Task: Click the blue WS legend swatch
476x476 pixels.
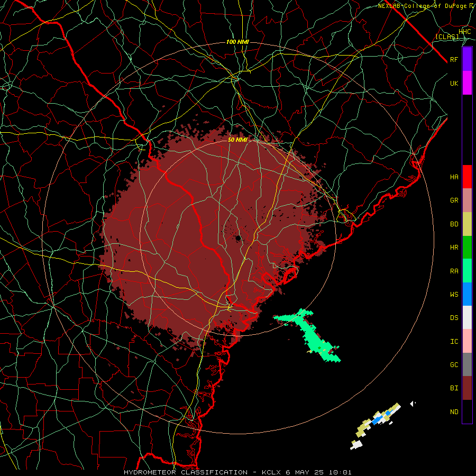Action: pyautogui.click(x=467, y=294)
